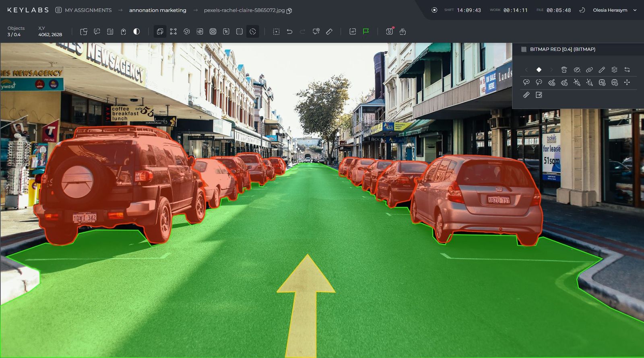Pick the magic wand subtract tool
The height and width of the screenshot is (358, 644).
click(x=590, y=82)
